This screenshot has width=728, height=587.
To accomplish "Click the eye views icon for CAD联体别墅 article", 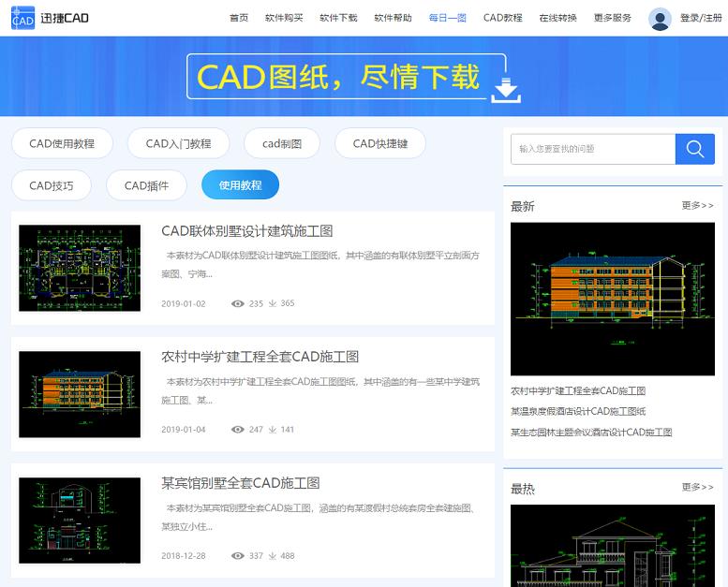I will tap(238, 303).
